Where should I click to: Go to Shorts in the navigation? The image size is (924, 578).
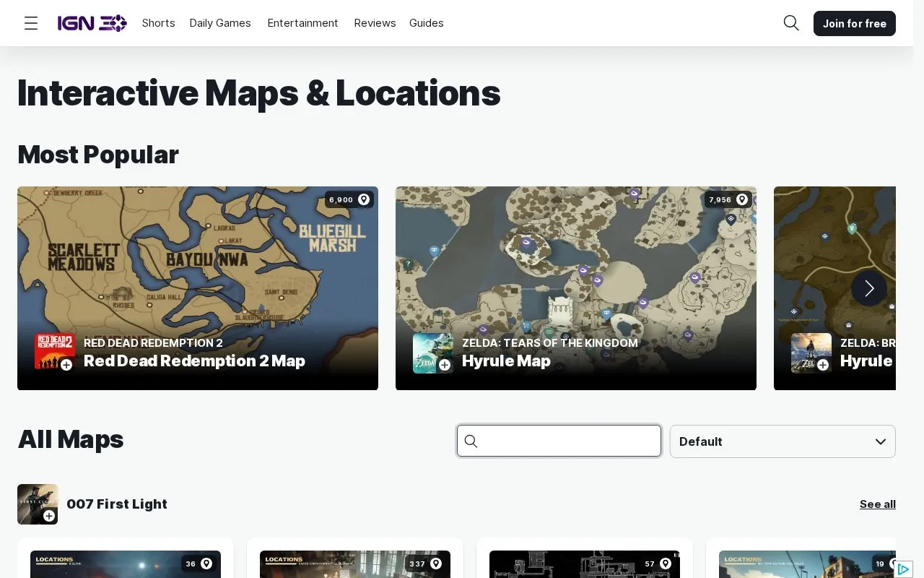(x=159, y=23)
